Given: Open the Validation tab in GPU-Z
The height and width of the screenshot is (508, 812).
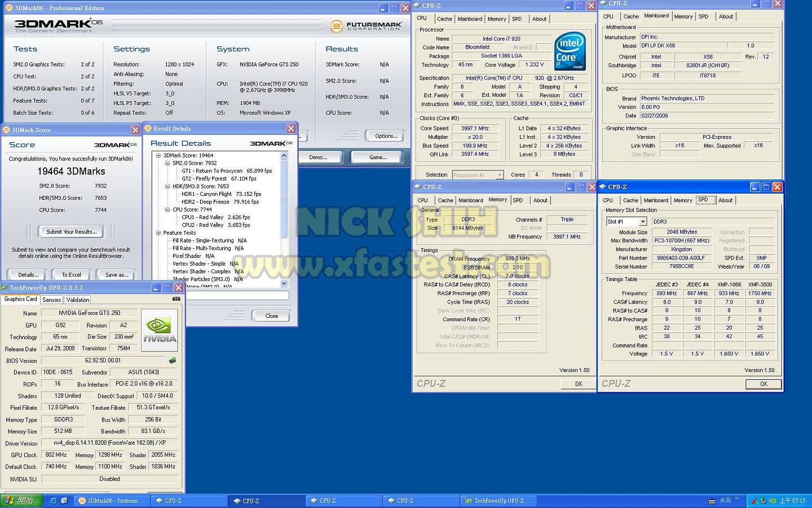Looking at the screenshot, I should point(77,300).
